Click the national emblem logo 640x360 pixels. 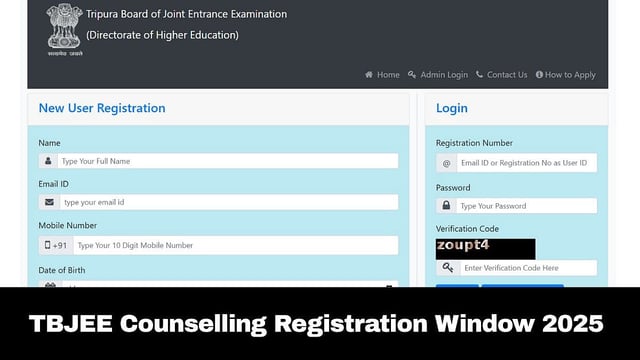pyautogui.click(x=64, y=29)
